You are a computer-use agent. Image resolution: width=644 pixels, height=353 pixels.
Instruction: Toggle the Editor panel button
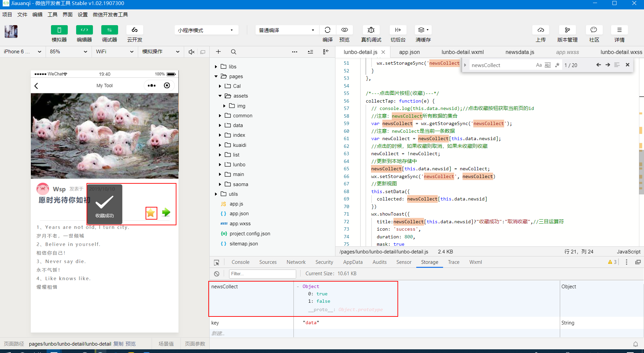click(85, 30)
